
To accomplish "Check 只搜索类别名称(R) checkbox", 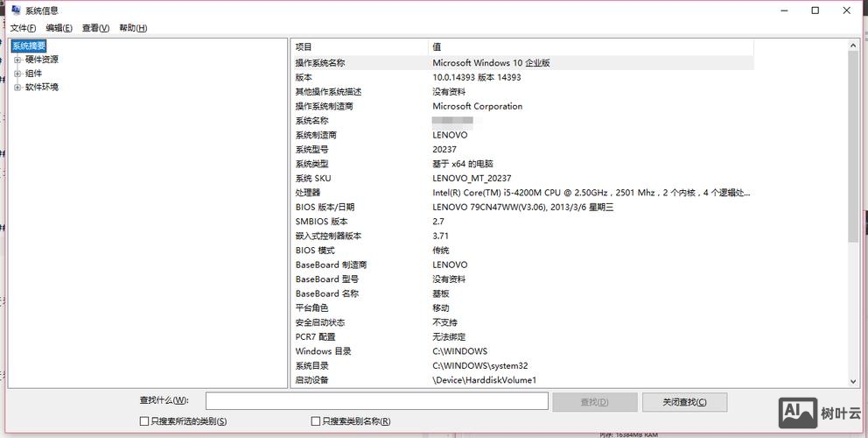I will (x=316, y=421).
